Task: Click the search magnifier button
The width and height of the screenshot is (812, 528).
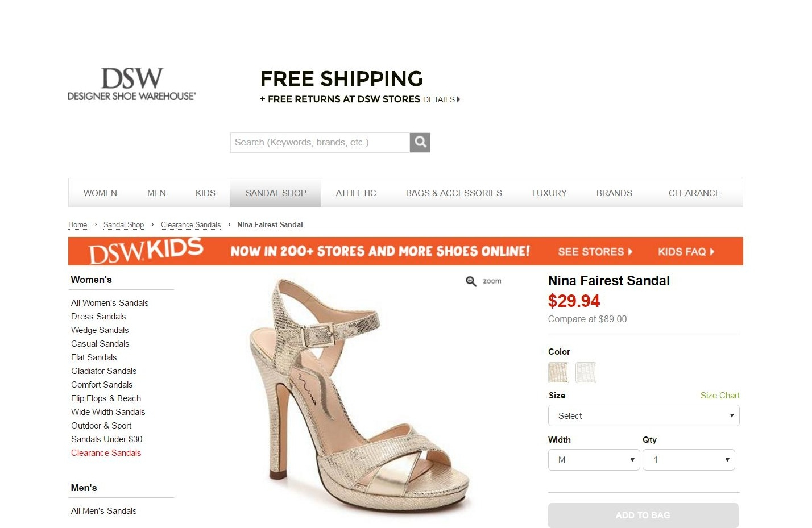Action: (x=420, y=143)
